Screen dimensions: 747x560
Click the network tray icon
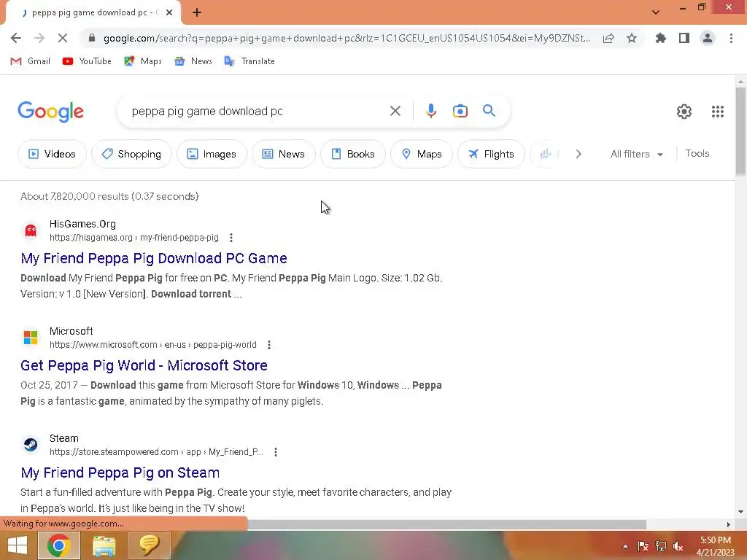click(660, 546)
